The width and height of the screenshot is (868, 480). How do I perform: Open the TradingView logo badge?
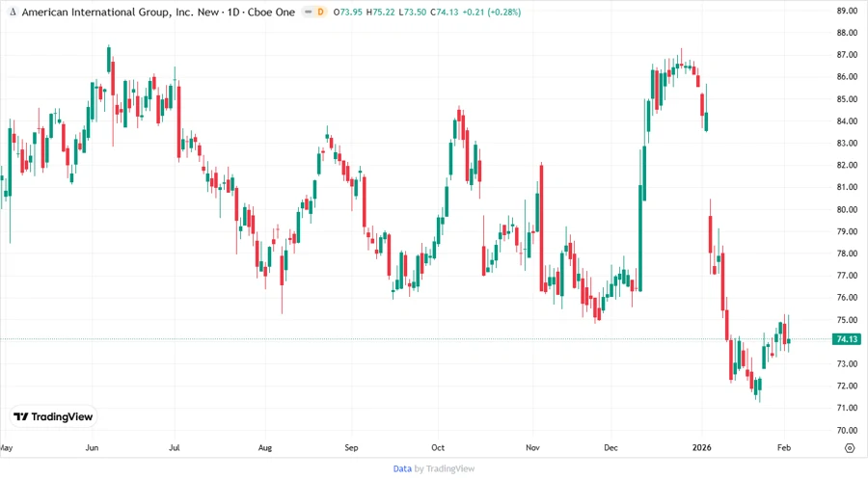pos(53,417)
